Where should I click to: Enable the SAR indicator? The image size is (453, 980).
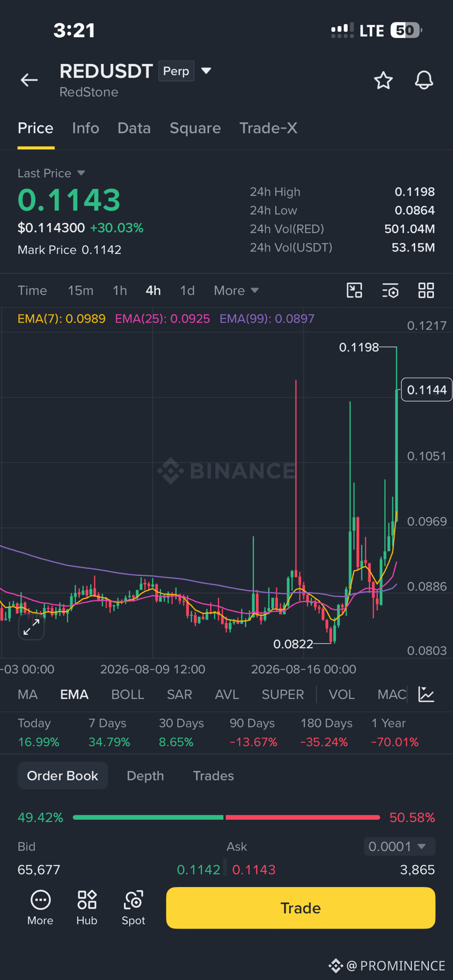point(179,695)
